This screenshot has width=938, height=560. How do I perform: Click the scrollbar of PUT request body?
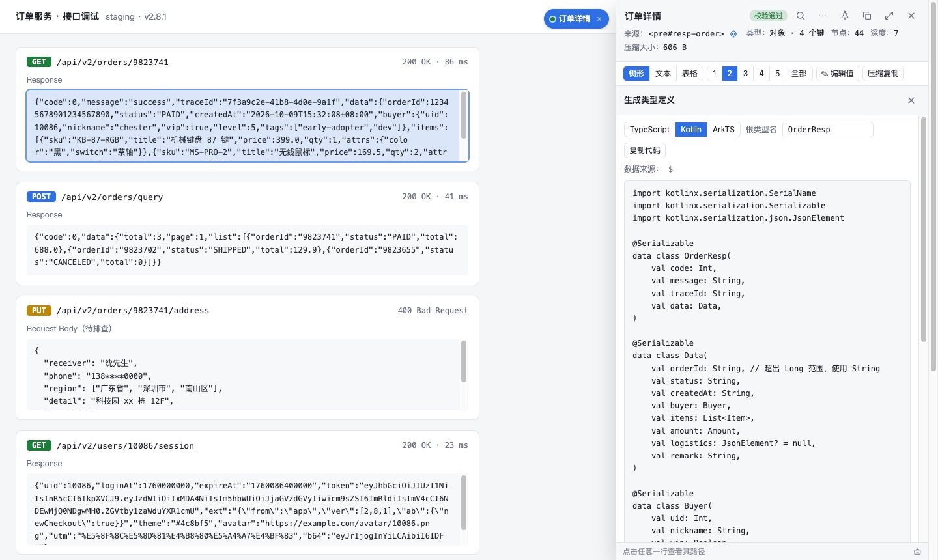pos(464,361)
